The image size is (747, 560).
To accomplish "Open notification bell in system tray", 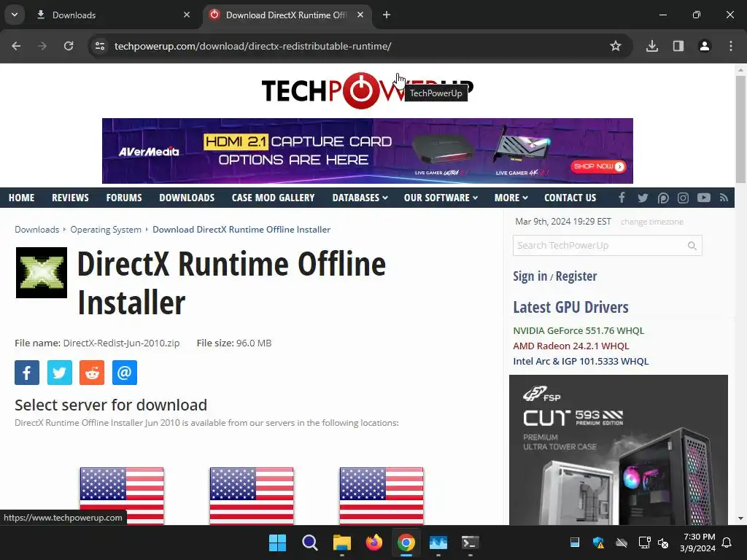I will pos(727,542).
